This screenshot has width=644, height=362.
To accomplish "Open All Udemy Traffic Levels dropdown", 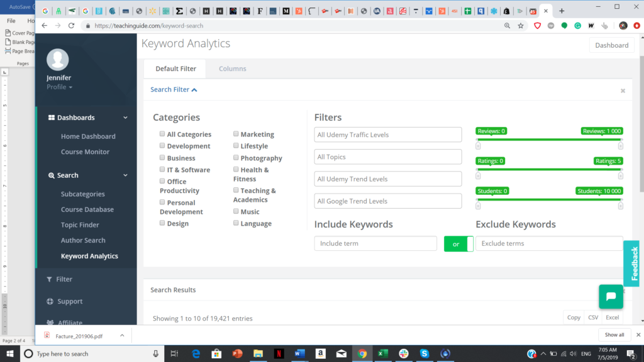I will [x=387, y=134].
